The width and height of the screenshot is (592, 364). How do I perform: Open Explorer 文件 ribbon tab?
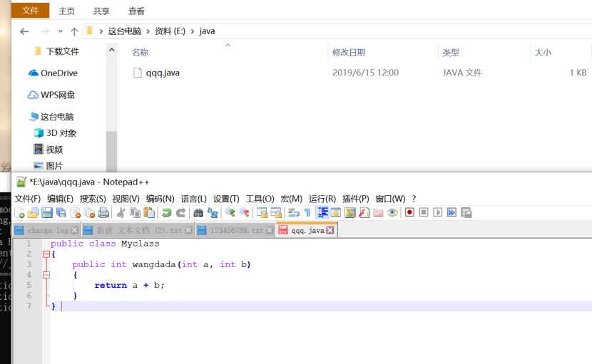(30, 11)
